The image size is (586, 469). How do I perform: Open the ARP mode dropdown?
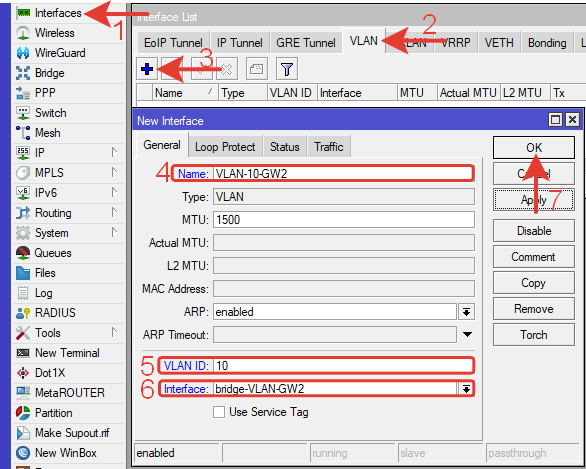point(466,312)
